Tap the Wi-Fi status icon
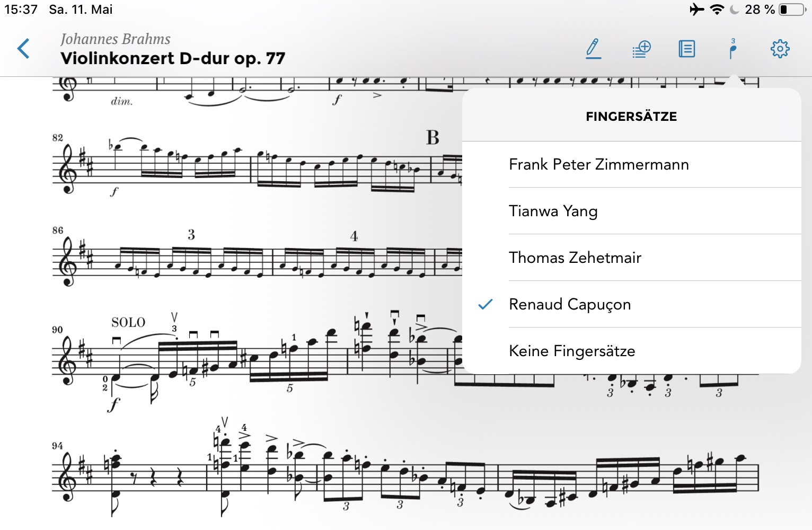Image resolution: width=812 pixels, height=530 pixels. tap(717, 10)
